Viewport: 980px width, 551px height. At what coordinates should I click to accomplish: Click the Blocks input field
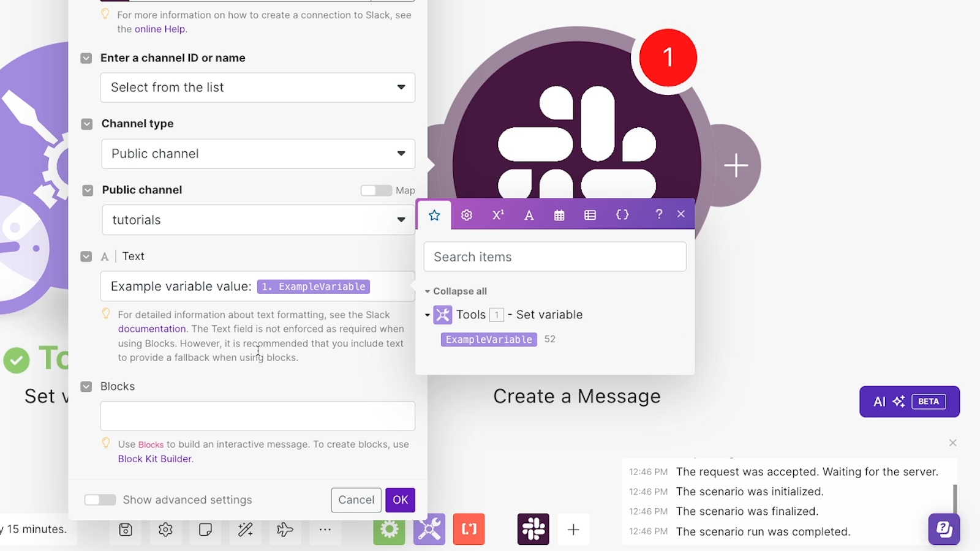coord(258,416)
